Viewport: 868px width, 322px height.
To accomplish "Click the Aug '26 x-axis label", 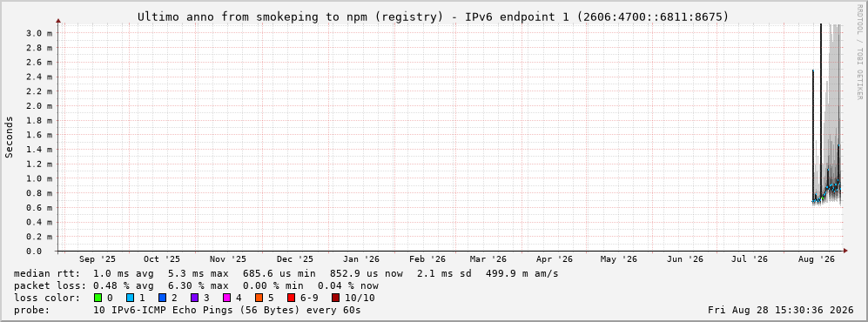I will [816, 259].
